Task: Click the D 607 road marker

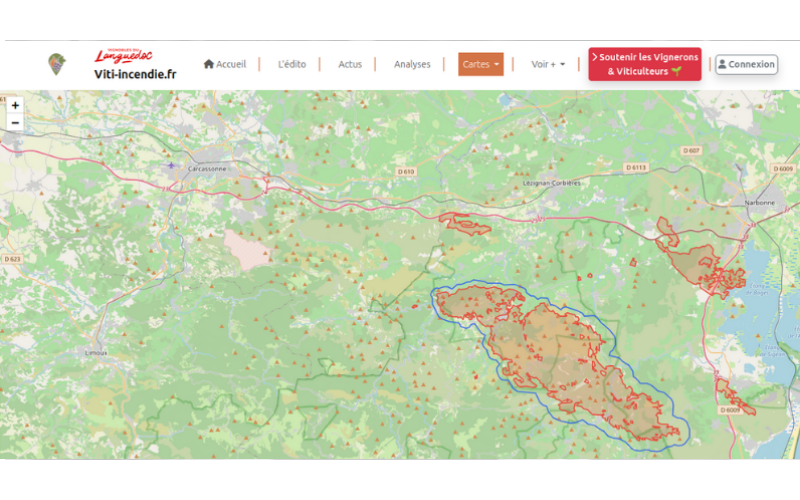Action: (x=691, y=151)
